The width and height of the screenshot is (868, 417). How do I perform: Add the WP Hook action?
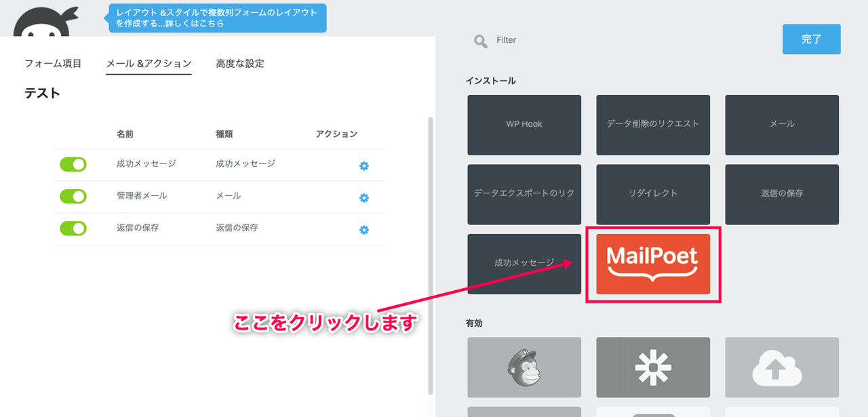(x=524, y=124)
